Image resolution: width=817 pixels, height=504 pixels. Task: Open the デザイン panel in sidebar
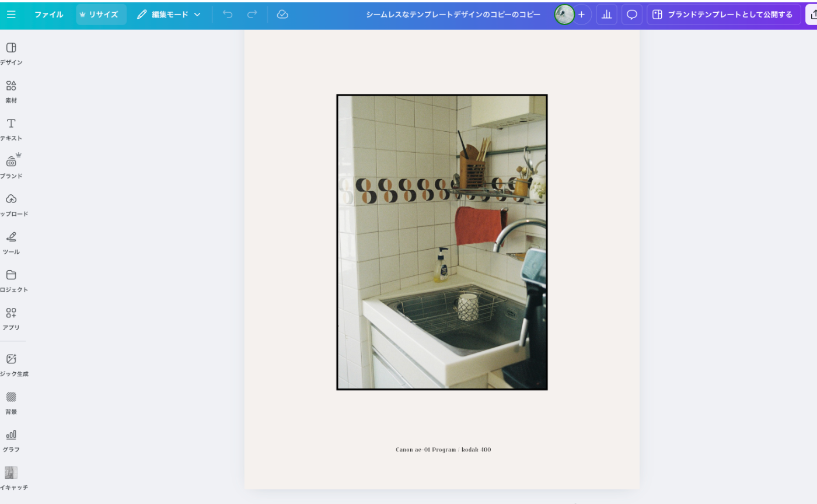[11, 52]
